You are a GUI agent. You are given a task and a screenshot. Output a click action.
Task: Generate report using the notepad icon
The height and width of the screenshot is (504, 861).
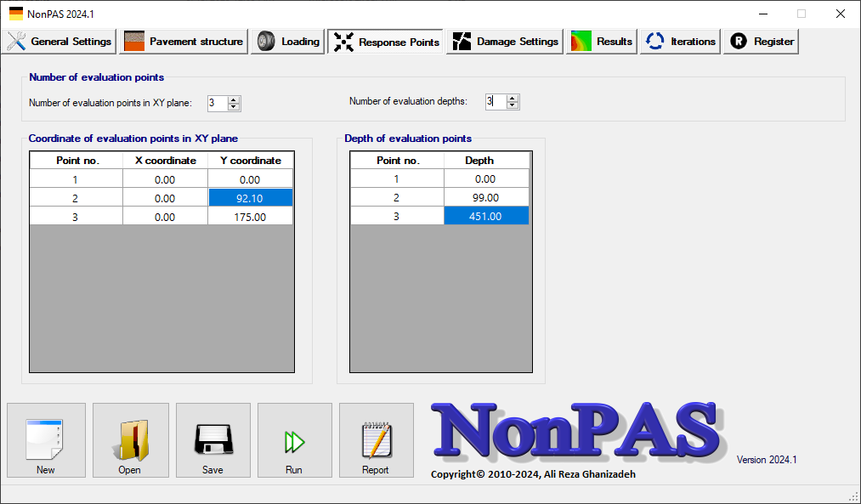click(376, 440)
